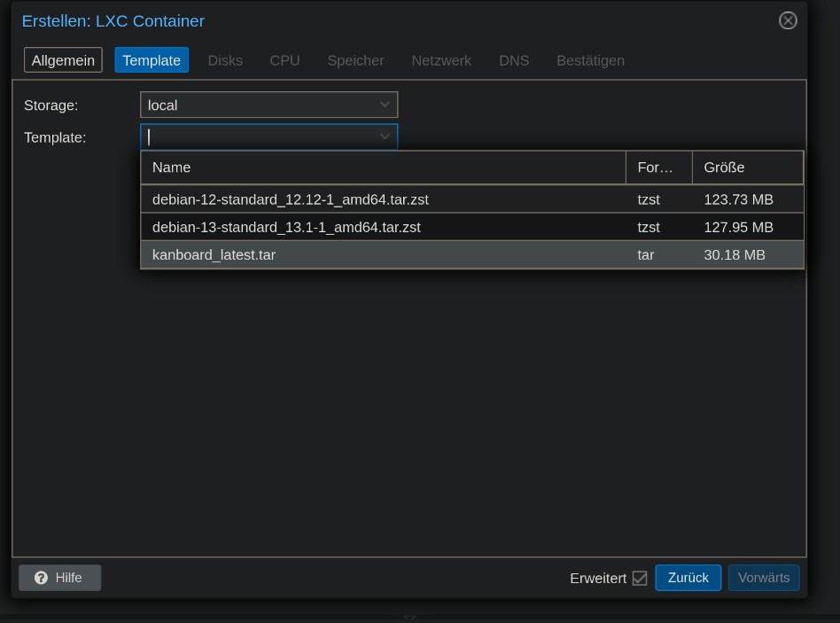Open the Bestätigen tab
Screen dimensions: 840x623
click(x=590, y=60)
